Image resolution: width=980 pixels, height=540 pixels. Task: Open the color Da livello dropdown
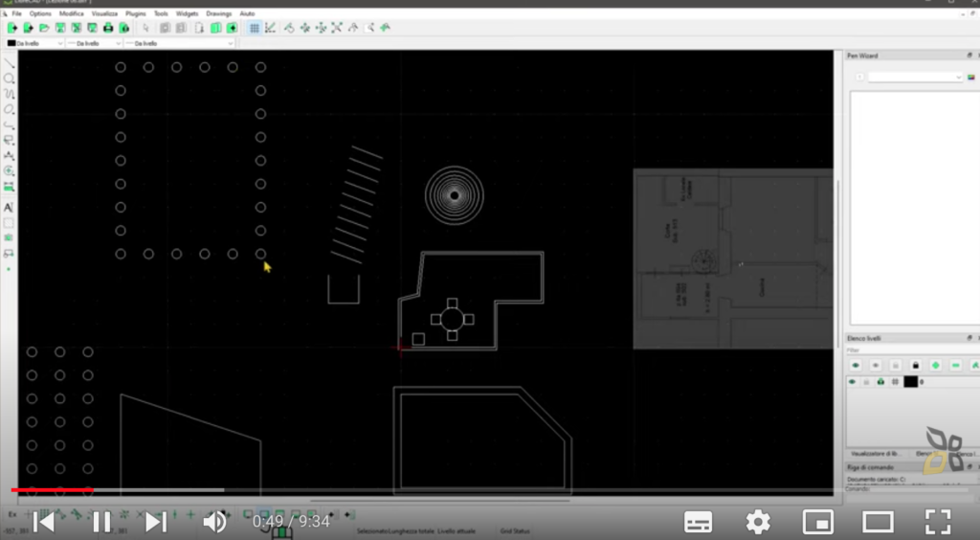click(34, 43)
